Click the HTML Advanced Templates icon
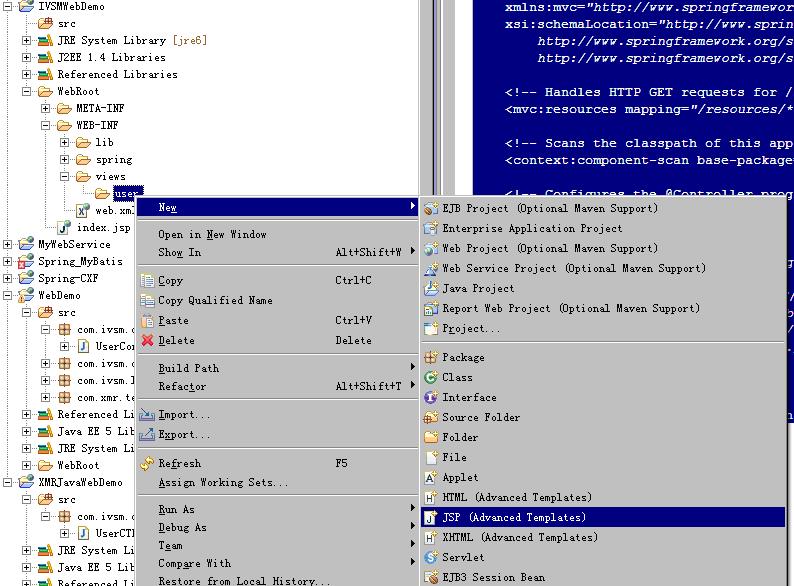This screenshot has width=794, height=586. (430, 497)
